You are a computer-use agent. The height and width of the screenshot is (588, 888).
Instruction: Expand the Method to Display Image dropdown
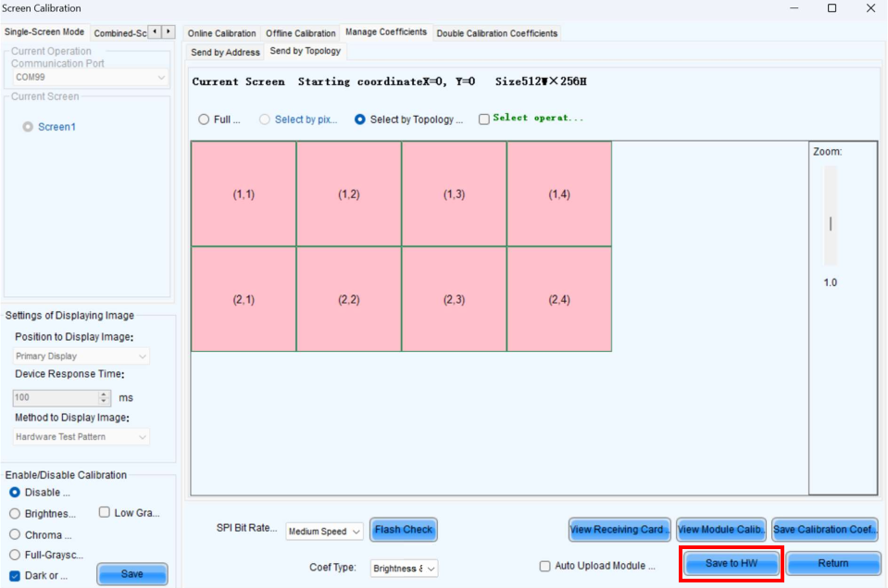[81, 436]
